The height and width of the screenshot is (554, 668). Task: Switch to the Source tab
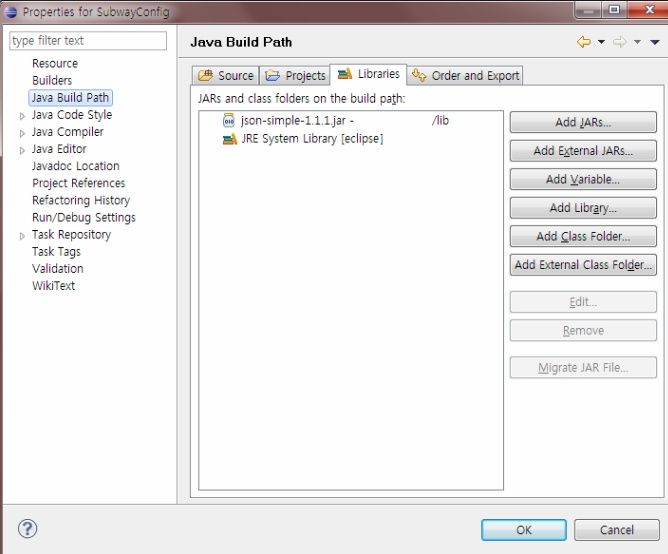point(226,76)
